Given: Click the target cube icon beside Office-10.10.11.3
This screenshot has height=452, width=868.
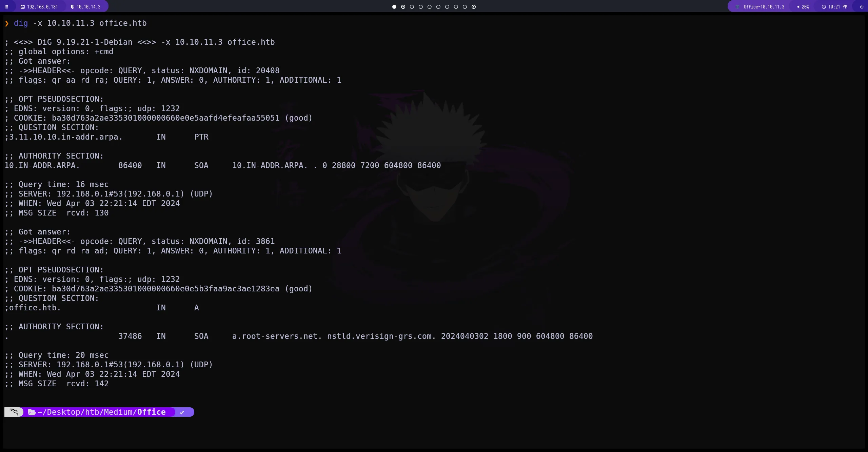Looking at the screenshot, I should 737,7.
